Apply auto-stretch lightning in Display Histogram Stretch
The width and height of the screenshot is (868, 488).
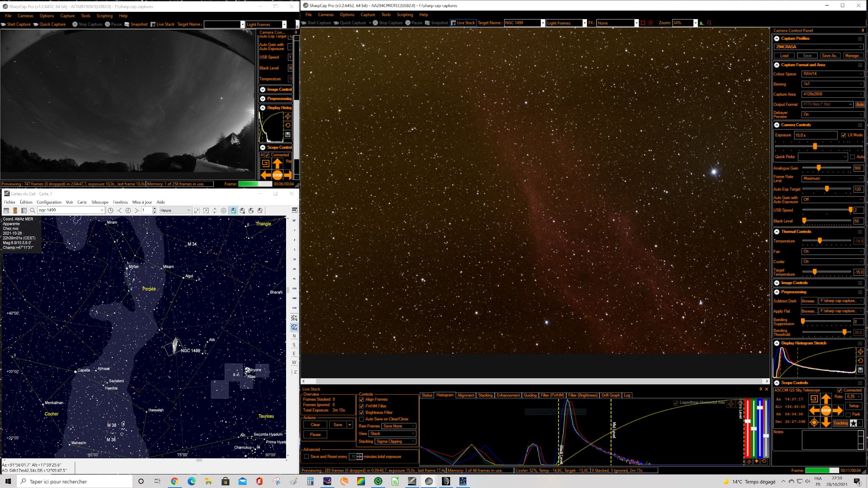click(x=860, y=352)
